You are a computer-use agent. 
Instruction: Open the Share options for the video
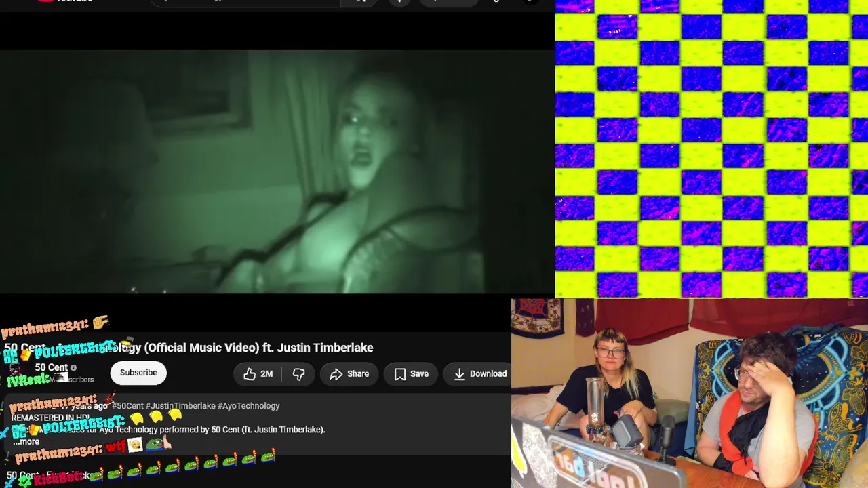pos(349,374)
